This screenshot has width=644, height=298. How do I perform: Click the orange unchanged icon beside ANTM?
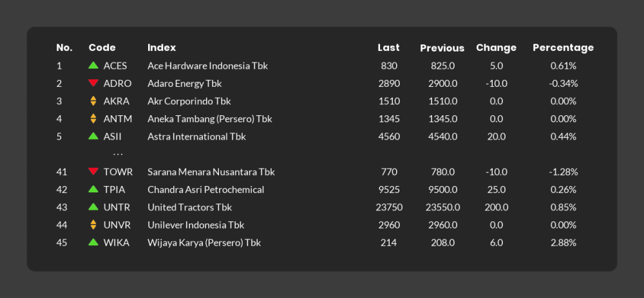93,118
